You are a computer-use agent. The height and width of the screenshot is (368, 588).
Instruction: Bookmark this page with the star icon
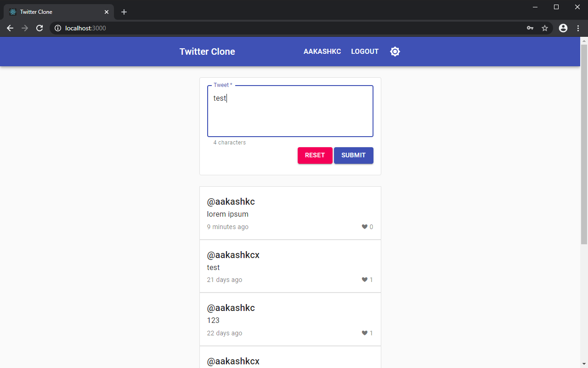pyautogui.click(x=545, y=28)
